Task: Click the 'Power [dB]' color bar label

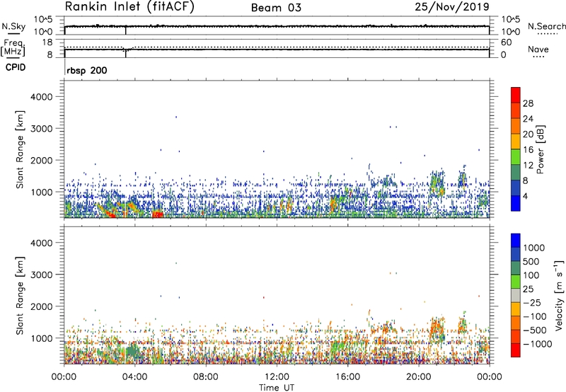Action: click(x=540, y=149)
